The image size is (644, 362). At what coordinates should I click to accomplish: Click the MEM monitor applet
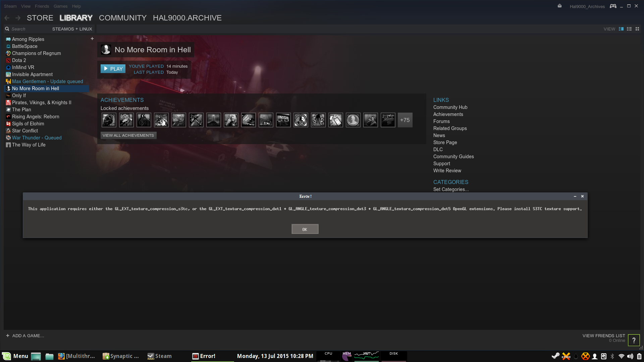[x=347, y=356]
